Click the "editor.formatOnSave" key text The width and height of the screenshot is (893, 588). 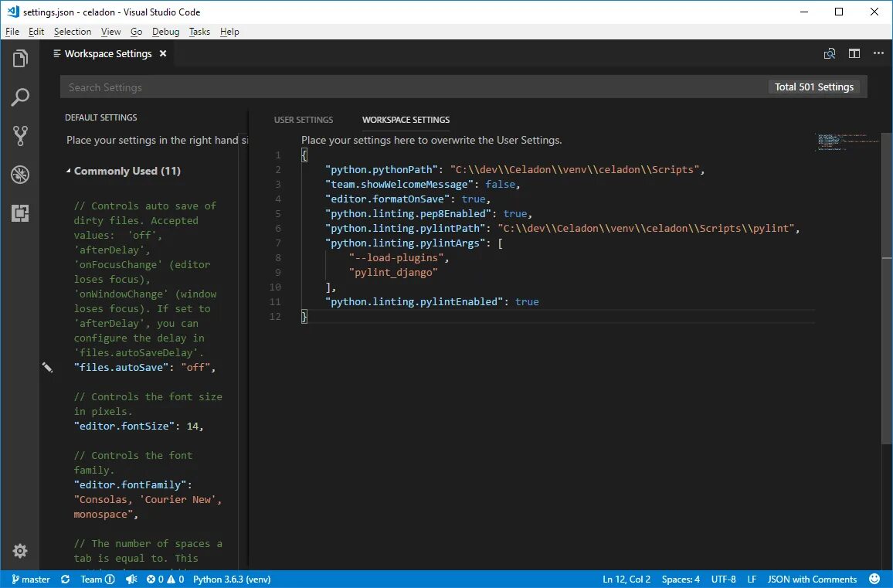coord(388,199)
